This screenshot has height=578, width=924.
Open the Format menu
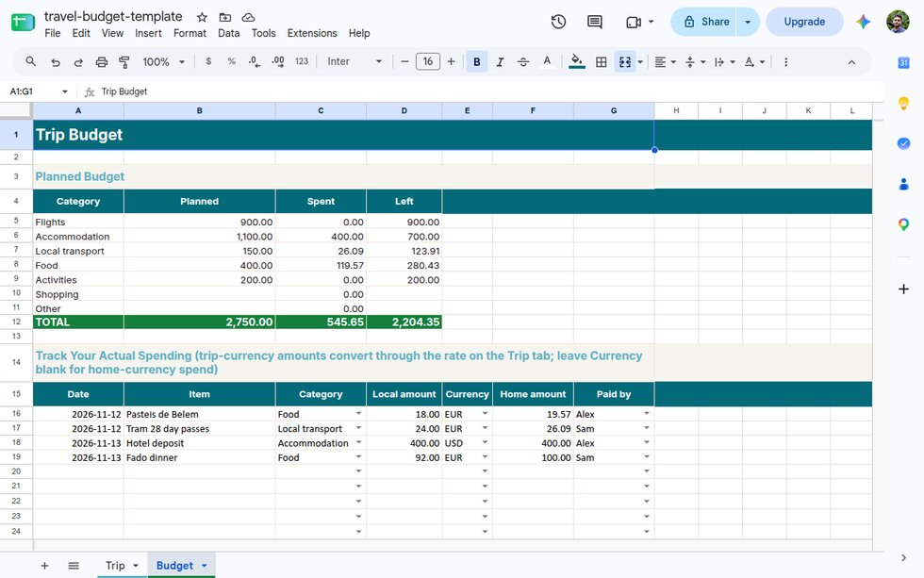pos(190,33)
